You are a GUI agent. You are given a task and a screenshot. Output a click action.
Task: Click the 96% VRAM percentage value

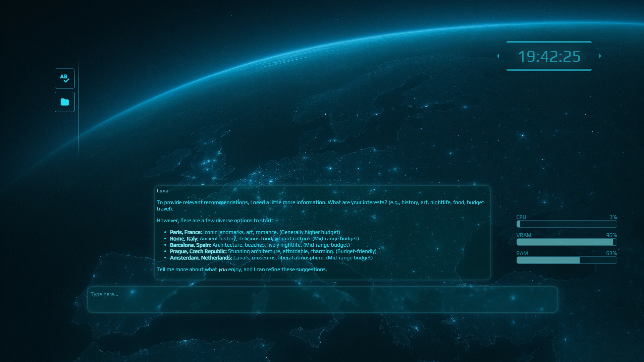click(611, 235)
